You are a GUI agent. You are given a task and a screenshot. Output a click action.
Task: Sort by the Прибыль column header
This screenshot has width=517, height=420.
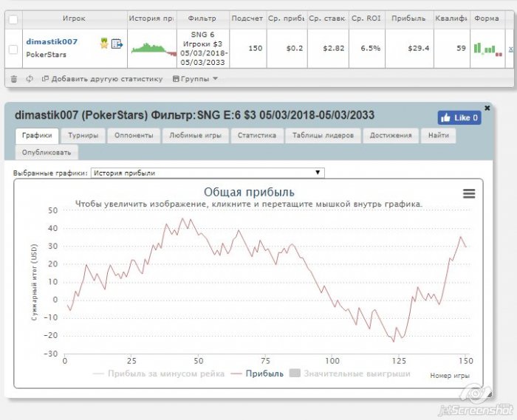point(409,18)
